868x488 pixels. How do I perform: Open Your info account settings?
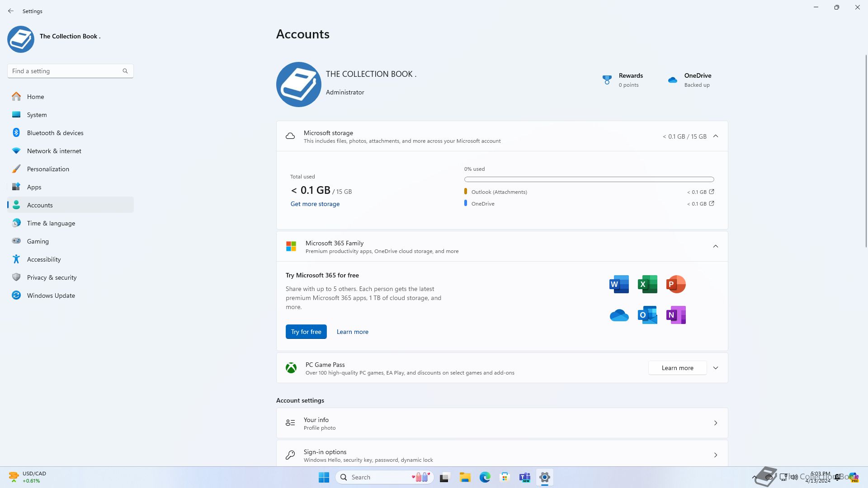click(x=502, y=423)
